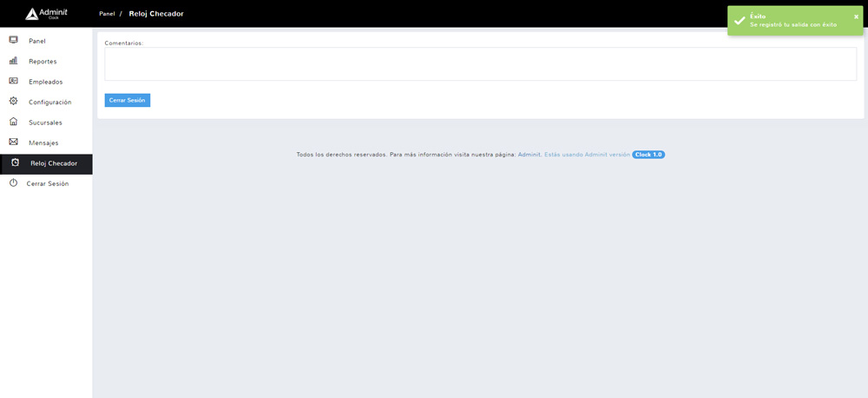Viewport: 868px width, 398px height.
Task: Click the Adminit logo in the header
Action: pyautogui.click(x=45, y=14)
